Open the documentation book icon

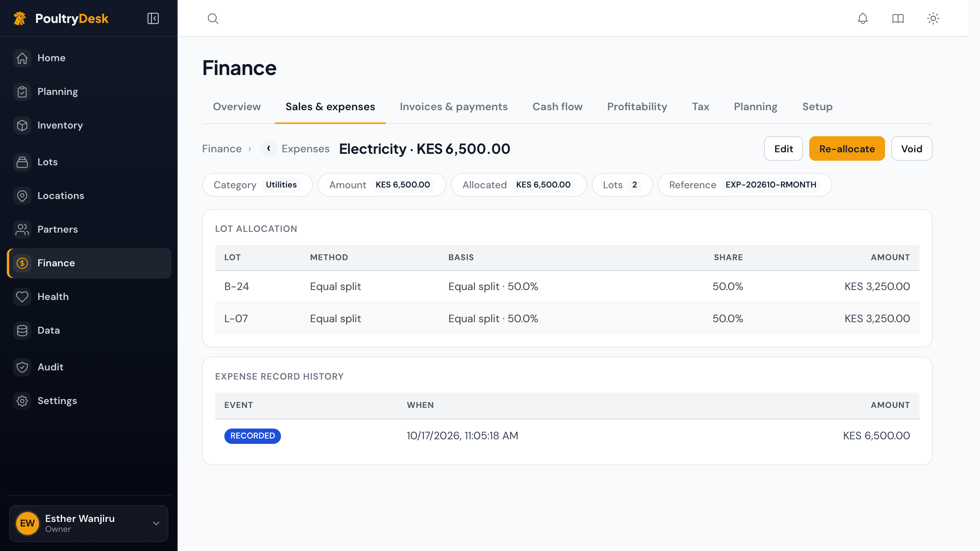pyautogui.click(x=898, y=18)
